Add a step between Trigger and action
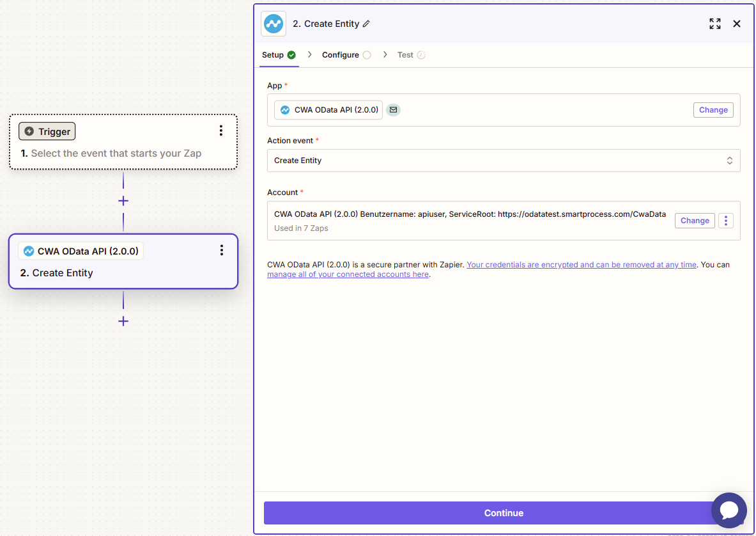756x536 pixels. [x=123, y=201]
